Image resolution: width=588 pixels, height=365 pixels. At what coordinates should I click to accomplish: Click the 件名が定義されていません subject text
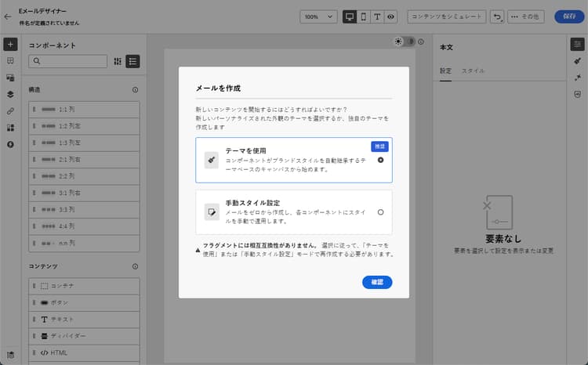[49, 23]
